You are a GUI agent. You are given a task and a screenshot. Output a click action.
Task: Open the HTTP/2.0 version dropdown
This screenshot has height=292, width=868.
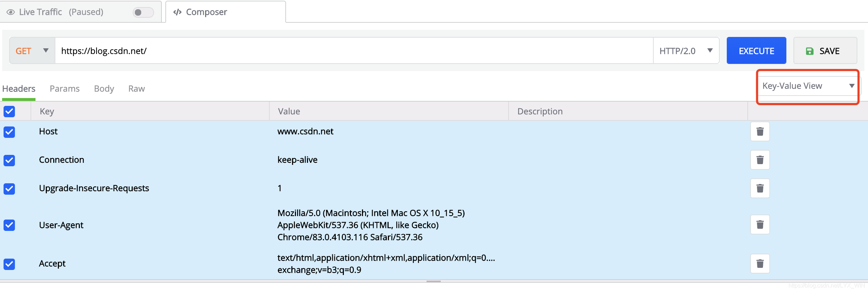tap(686, 51)
